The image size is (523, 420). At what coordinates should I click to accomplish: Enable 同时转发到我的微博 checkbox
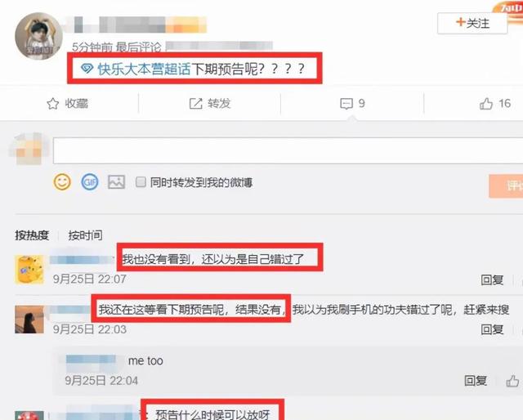[x=141, y=182]
